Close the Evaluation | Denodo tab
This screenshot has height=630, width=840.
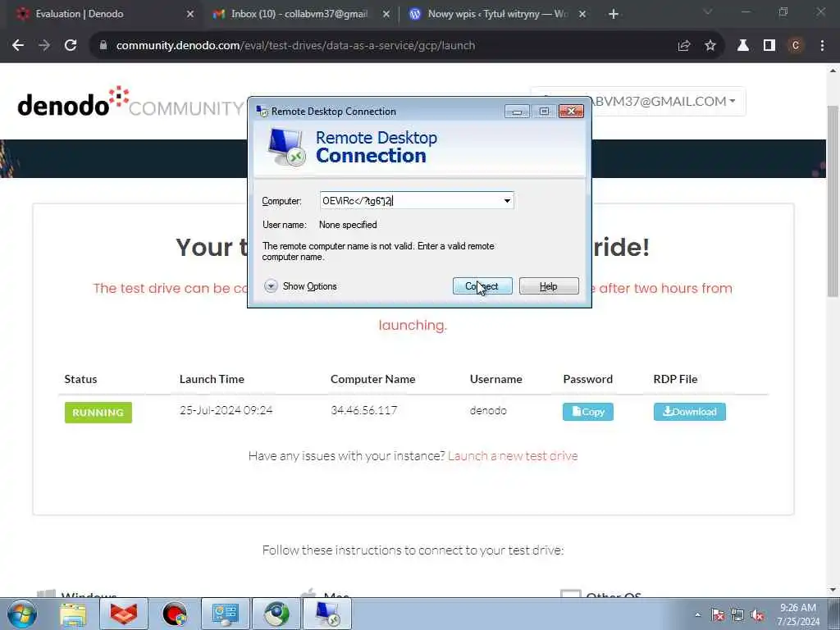190,14
